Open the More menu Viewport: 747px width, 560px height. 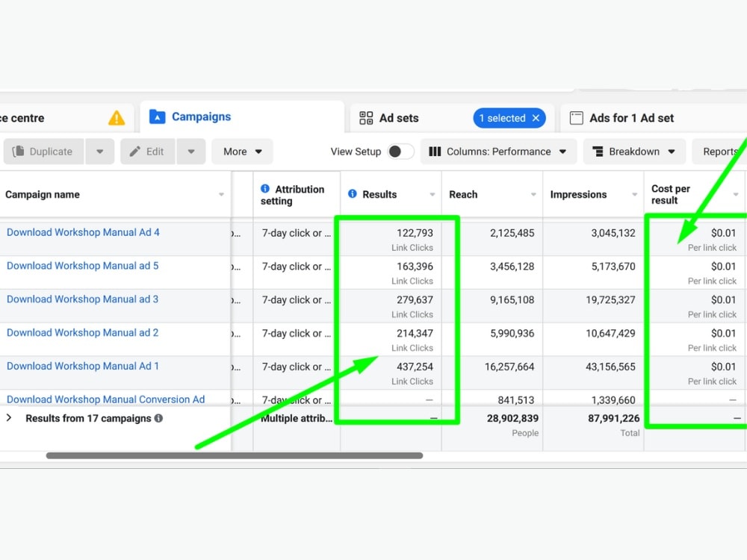(242, 152)
